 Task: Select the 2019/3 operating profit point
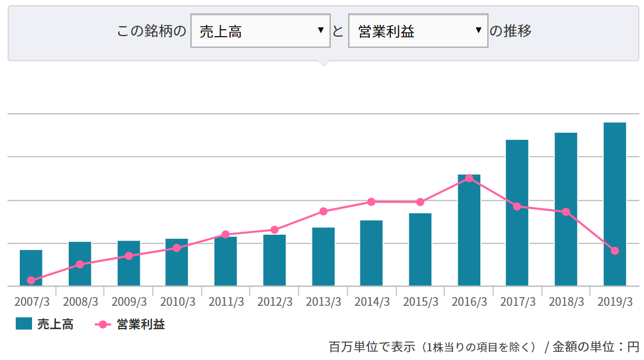pyautogui.click(x=614, y=250)
